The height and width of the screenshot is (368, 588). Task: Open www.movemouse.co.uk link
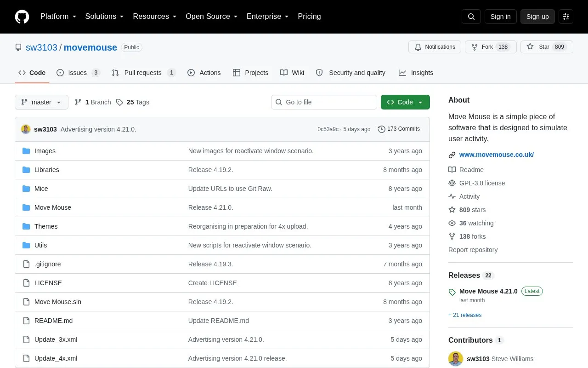pos(497,155)
